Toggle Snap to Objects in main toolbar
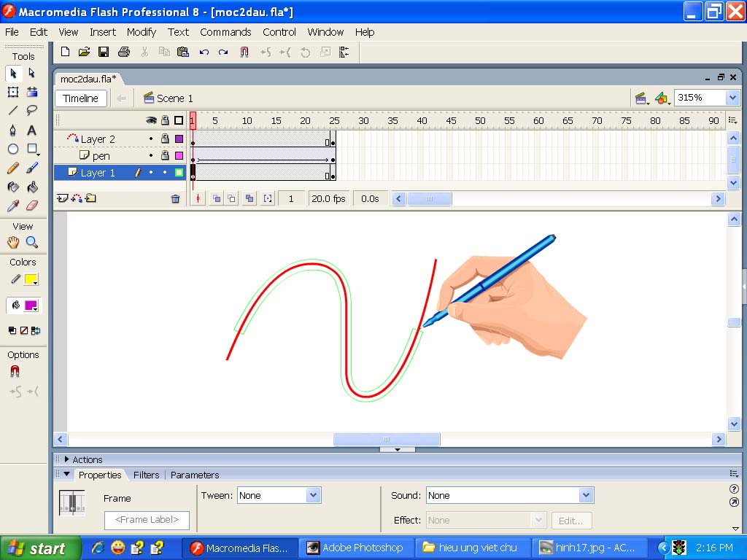 coord(244,52)
